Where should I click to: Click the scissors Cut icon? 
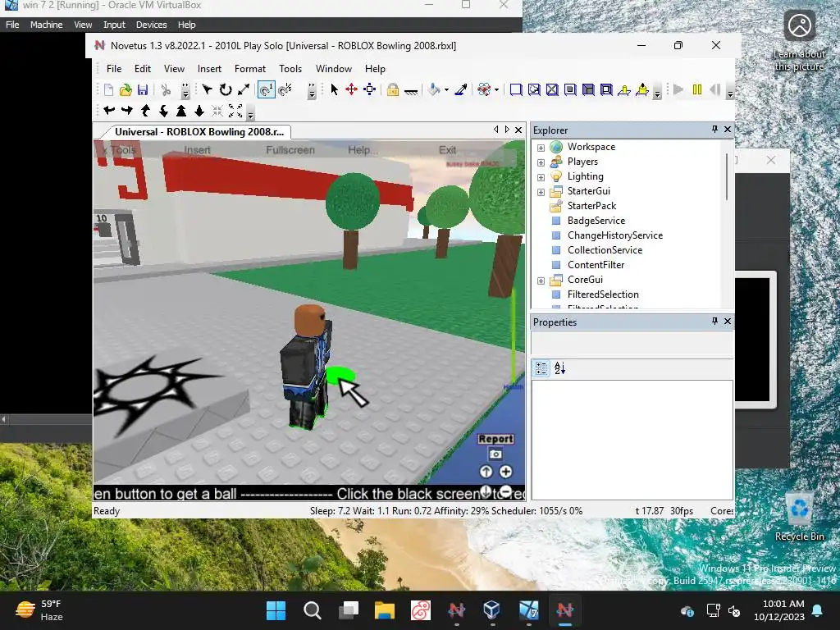tap(166, 90)
